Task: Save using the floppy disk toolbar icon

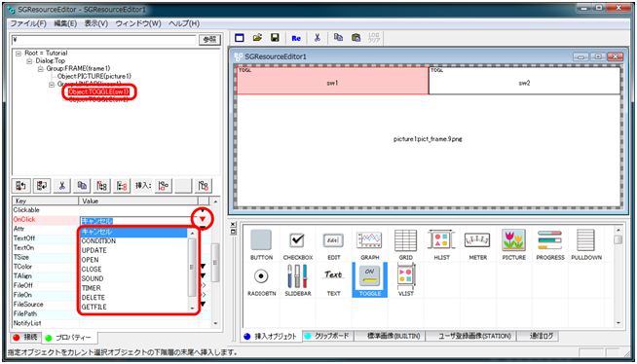Action: [275, 38]
